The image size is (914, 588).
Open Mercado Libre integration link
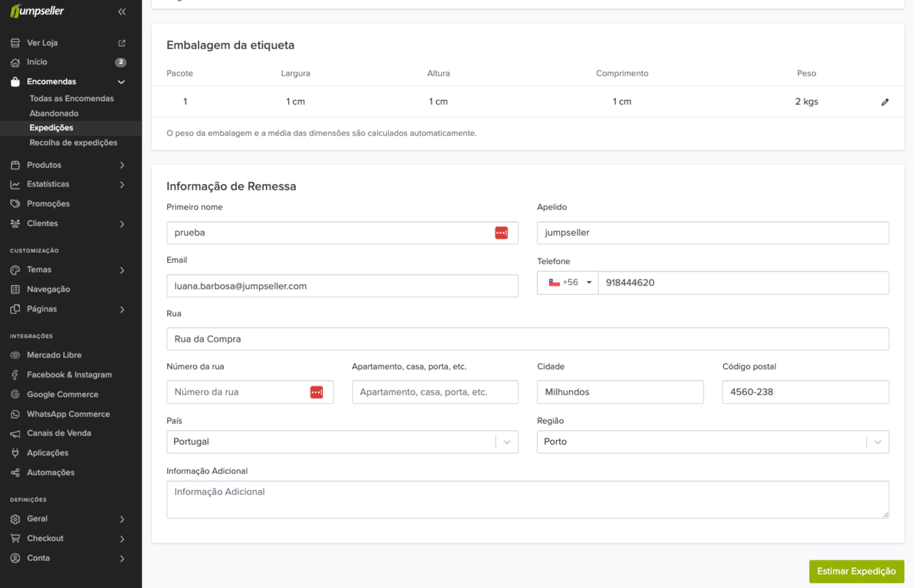tap(54, 355)
